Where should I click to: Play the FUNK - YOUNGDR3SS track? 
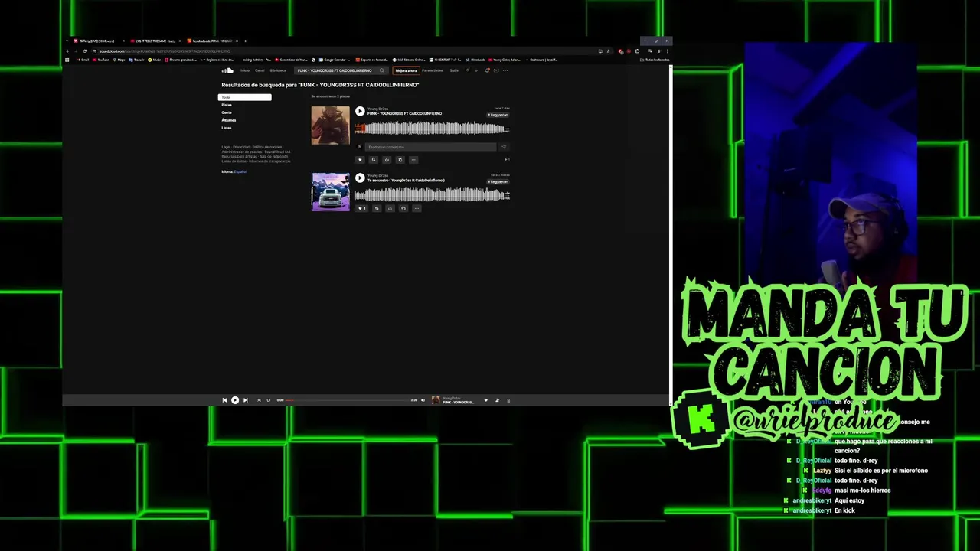pyautogui.click(x=360, y=111)
